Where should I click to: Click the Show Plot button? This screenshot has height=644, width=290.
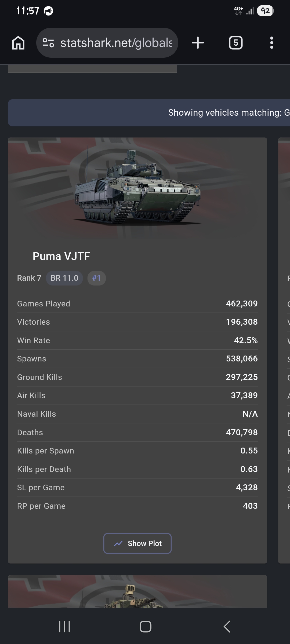coord(137,543)
